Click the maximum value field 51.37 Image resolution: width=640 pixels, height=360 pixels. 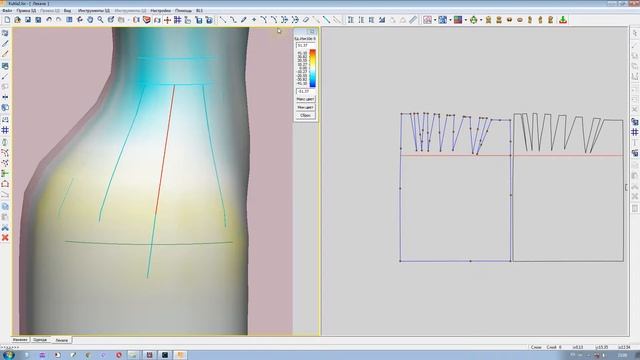pos(305,45)
